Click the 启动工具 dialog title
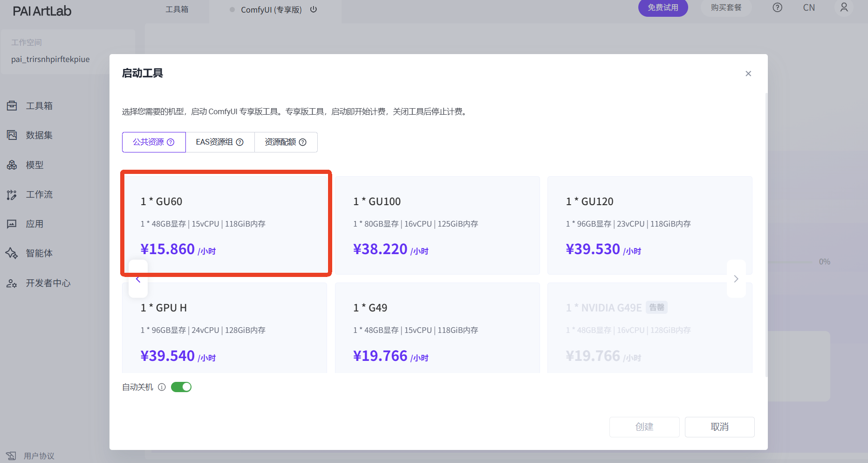Screen dimensions: 868x463 tap(143, 73)
